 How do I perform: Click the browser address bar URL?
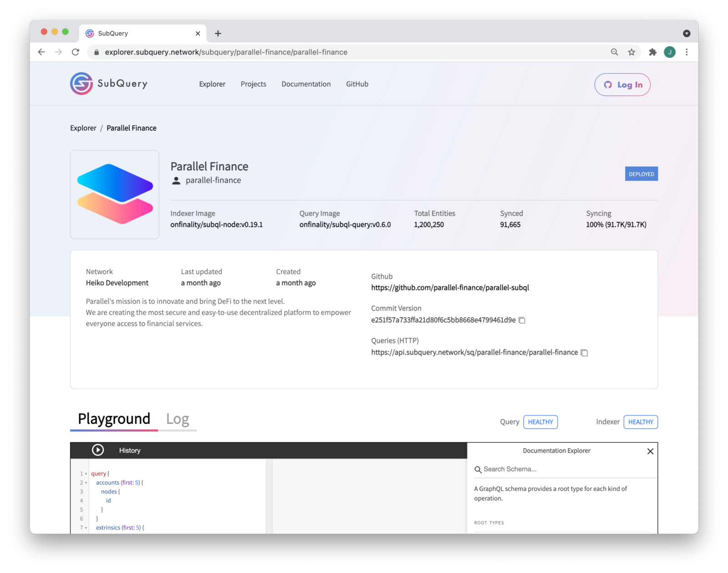pyautogui.click(x=226, y=52)
